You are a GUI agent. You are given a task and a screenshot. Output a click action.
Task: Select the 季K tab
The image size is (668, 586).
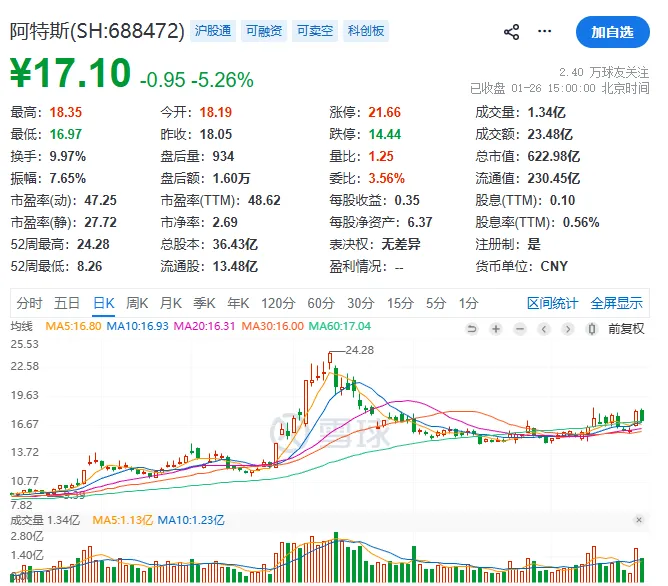tap(204, 303)
